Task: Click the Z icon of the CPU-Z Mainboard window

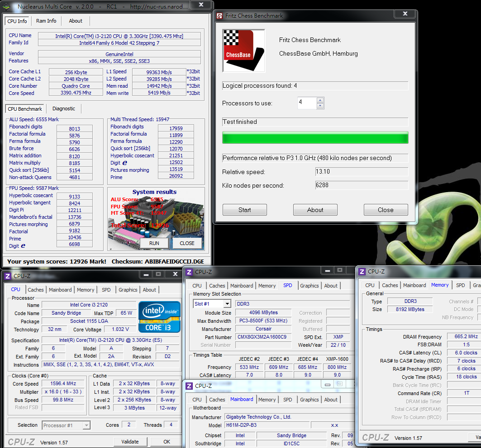Action: [189, 386]
